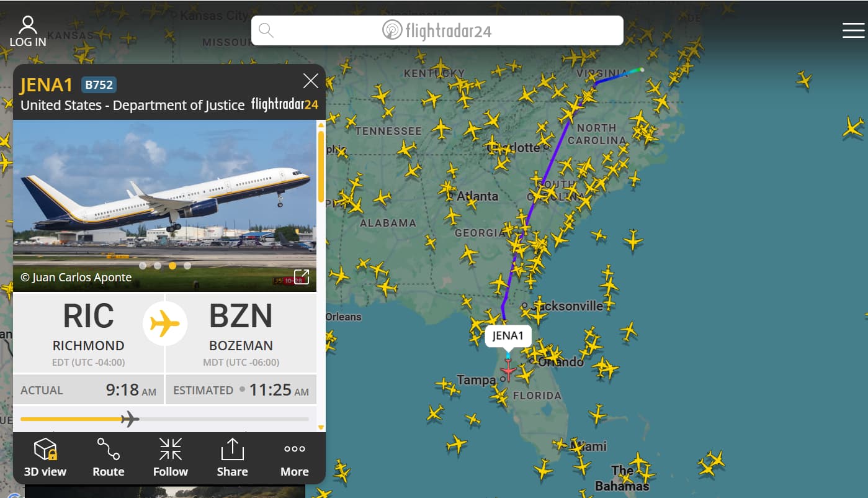This screenshot has width=868, height=498.
Task: Click the LOG IN user icon
Action: coord(28,25)
